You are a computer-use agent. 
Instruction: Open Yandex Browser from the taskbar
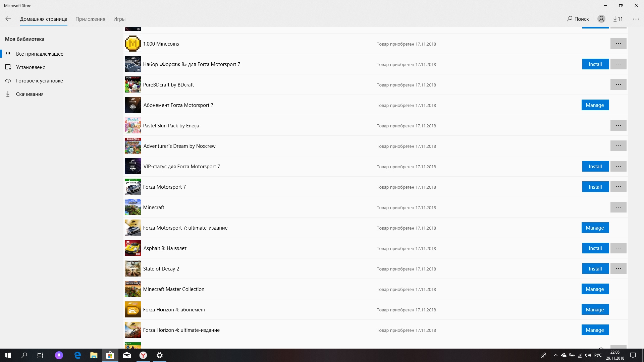coord(143,355)
